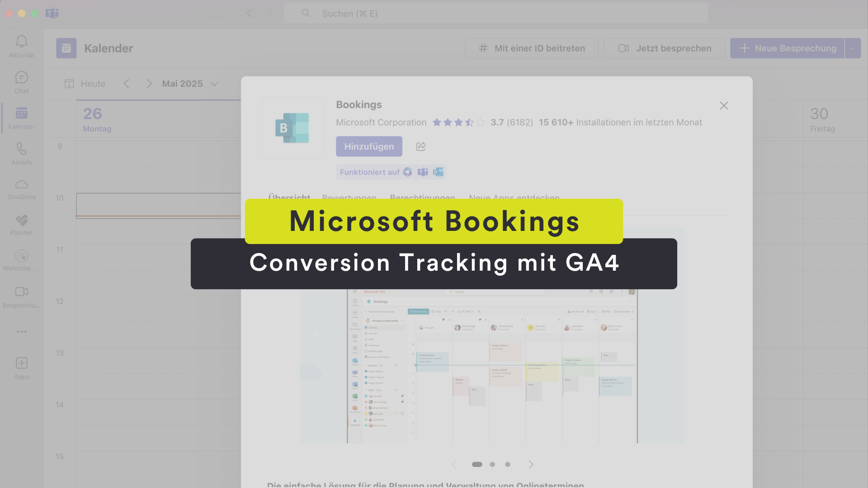The width and height of the screenshot is (868, 488).
Task: Show next Bookings screenshot
Action: (531, 465)
